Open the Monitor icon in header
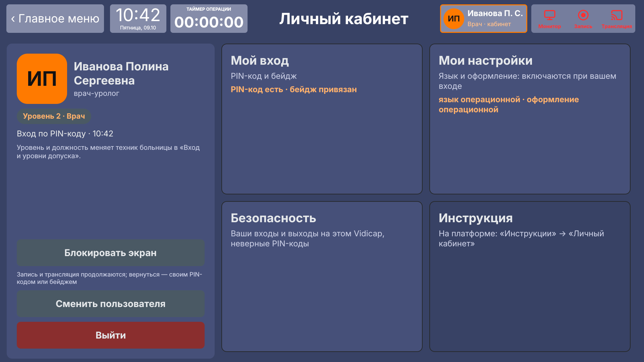 click(549, 19)
